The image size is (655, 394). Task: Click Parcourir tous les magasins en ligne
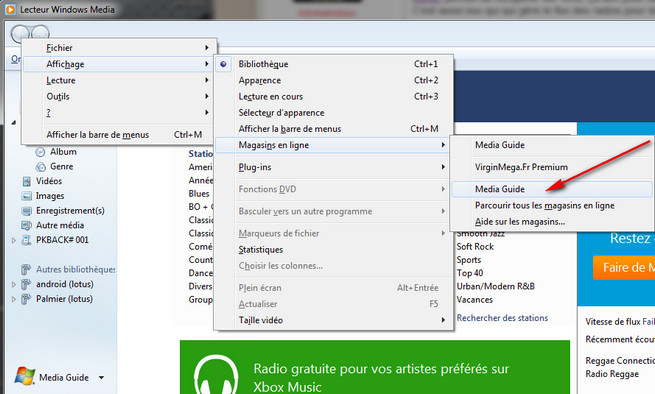tap(551, 206)
